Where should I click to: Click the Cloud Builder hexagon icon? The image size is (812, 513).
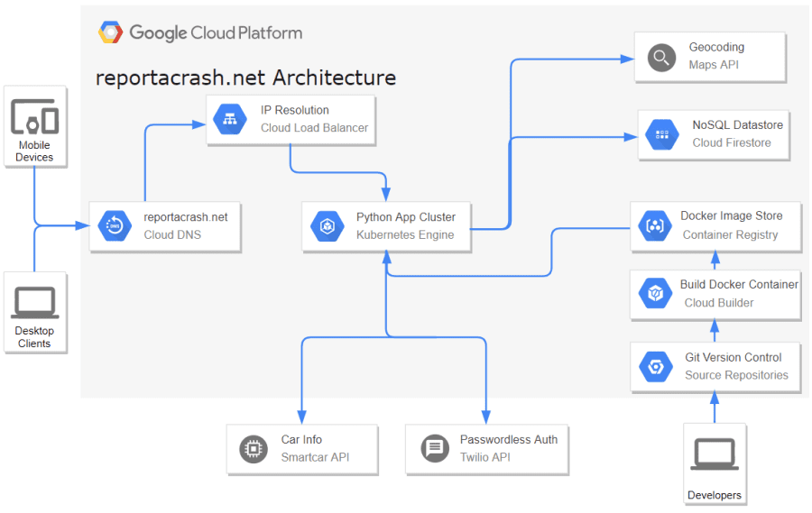(655, 293)
